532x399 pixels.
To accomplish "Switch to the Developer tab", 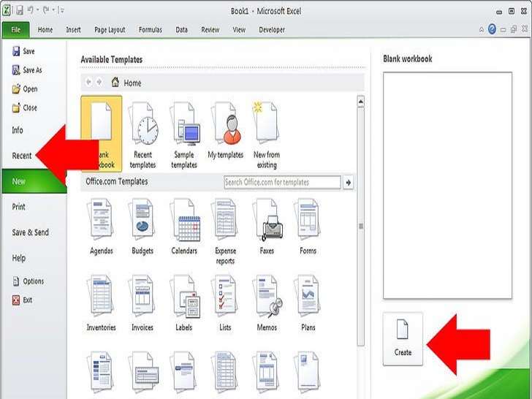I will point(272,30).
